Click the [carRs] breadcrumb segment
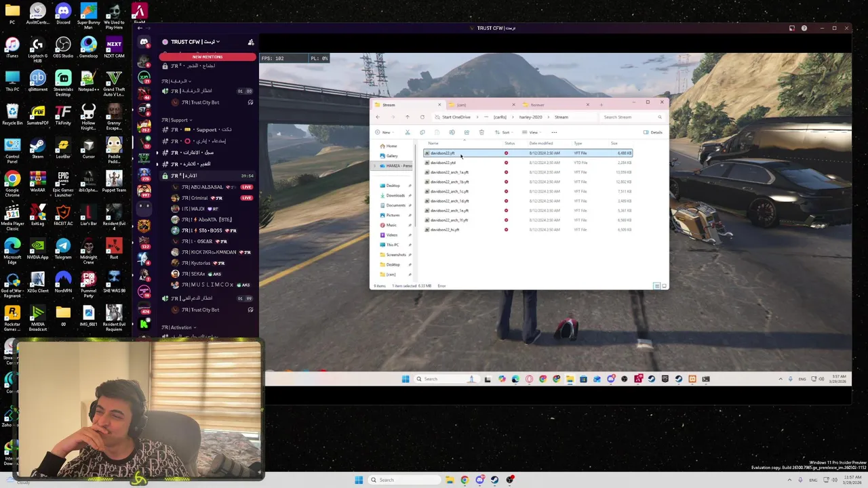Viewport: 868px width, 488px height. [500, 117]
